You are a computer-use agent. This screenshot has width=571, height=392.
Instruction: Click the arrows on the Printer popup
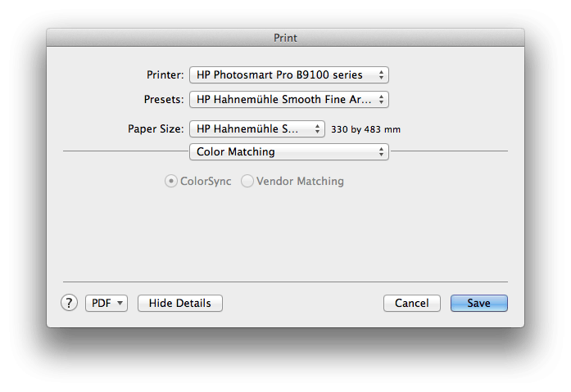[381, 74]
